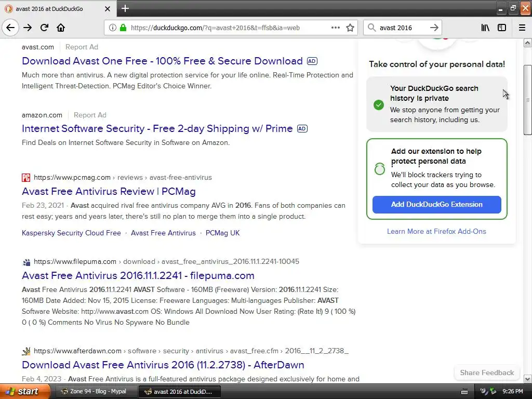Click the extension loading circle icon
532x399 pixels.
(380, 169)
